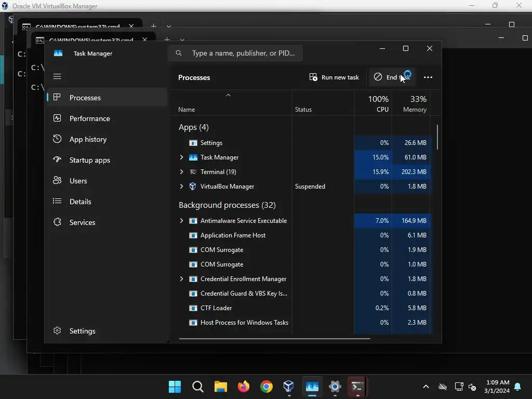Expand the VirtualBox Manager process group
Image resolution: width=532 pixels, height=399 pixels.
point(181,187)
